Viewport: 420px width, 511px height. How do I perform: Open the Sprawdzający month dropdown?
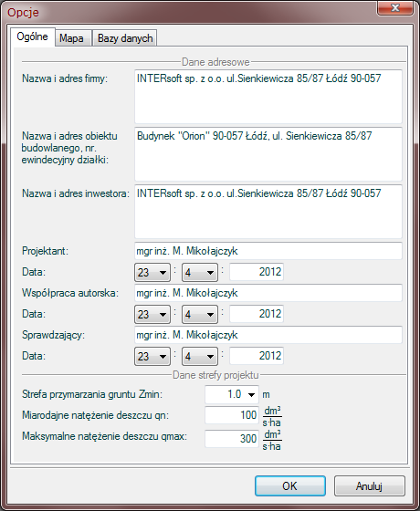[200, 356]
